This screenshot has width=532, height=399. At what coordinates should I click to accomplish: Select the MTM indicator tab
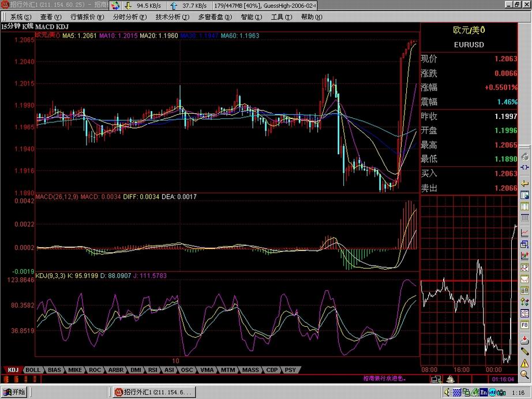(228, 370)
